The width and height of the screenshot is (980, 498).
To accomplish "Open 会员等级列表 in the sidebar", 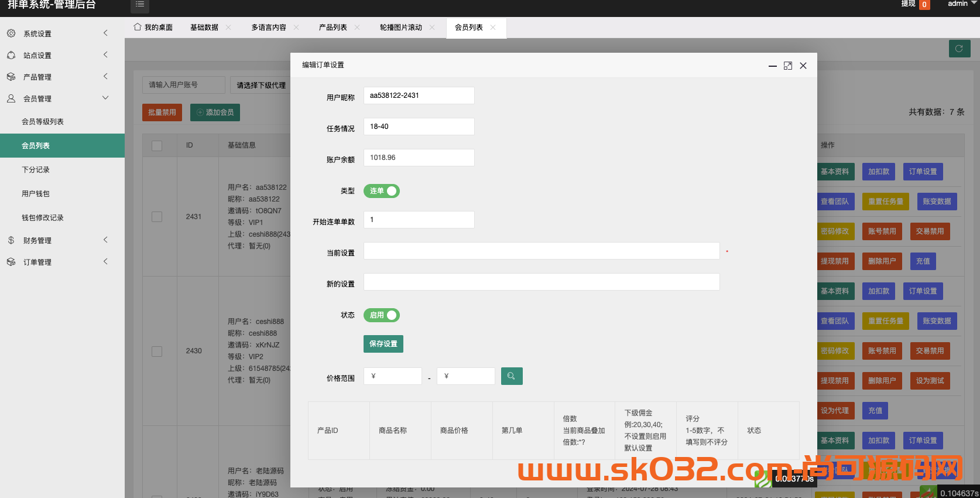I will [x=62, y=122].
